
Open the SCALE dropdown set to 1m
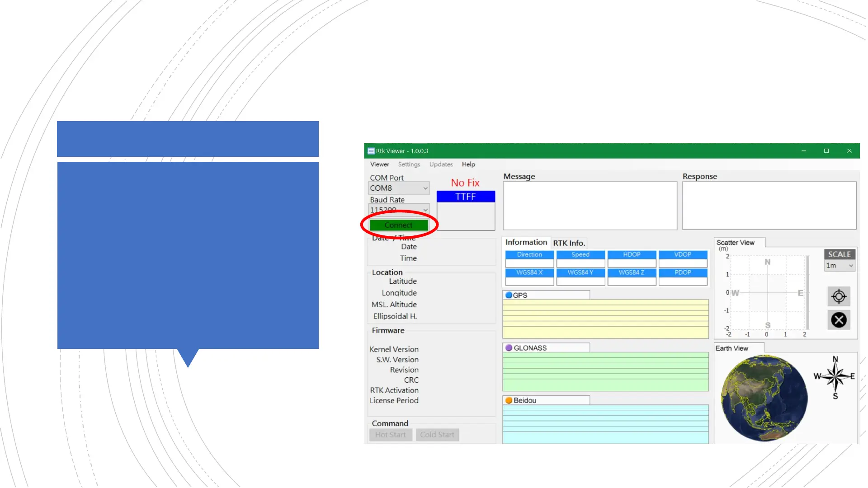point(840,266)
